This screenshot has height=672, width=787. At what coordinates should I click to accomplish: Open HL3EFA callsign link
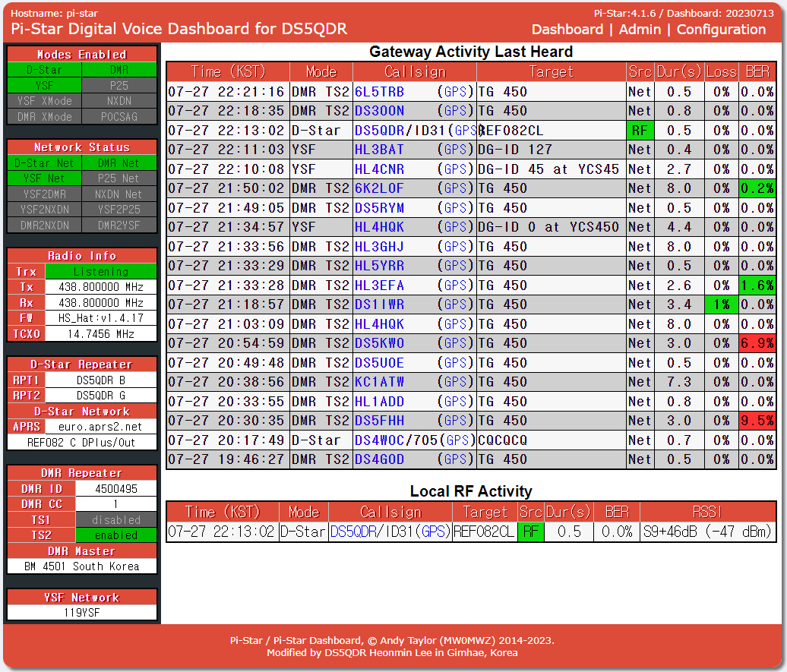(380, 285)
